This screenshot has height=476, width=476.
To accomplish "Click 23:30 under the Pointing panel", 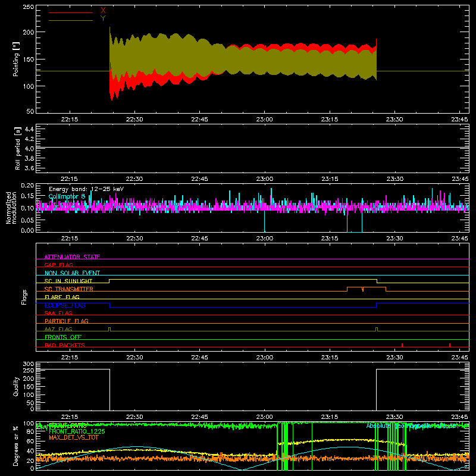I will [394, 120].
